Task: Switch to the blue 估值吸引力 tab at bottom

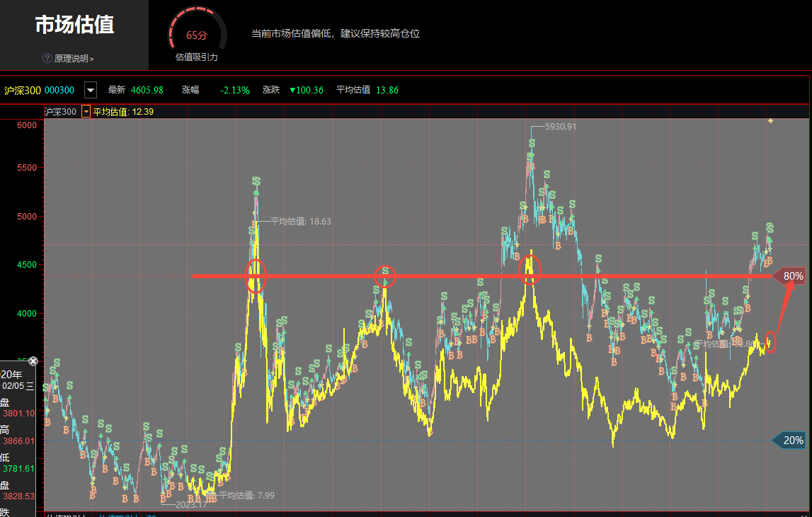Action: [120, 515]
